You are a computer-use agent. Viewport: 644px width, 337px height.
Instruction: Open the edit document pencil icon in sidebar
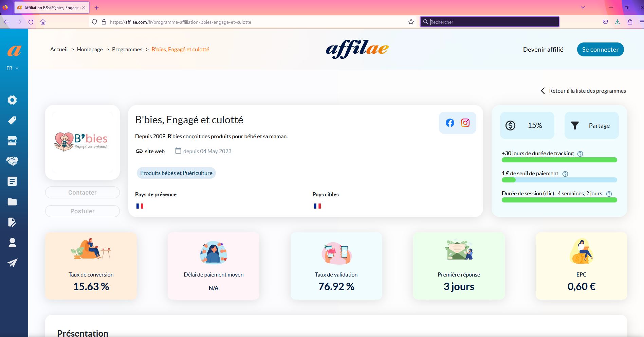[x=12, y=222]
